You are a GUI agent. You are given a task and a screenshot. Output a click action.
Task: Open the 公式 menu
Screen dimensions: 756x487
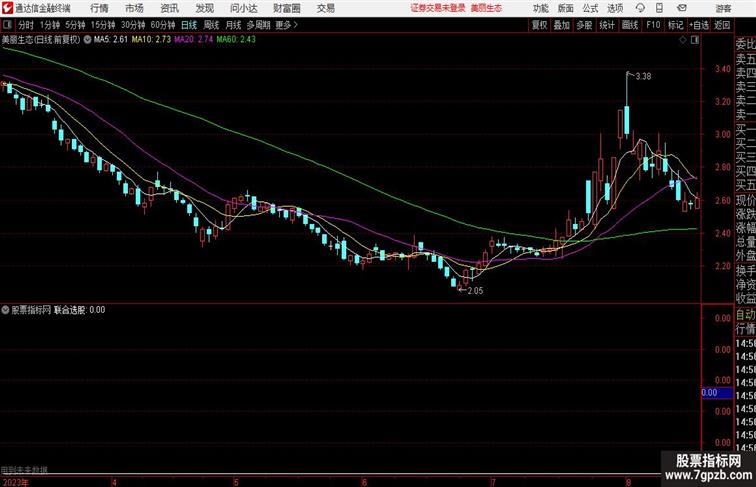pos(590,8)
